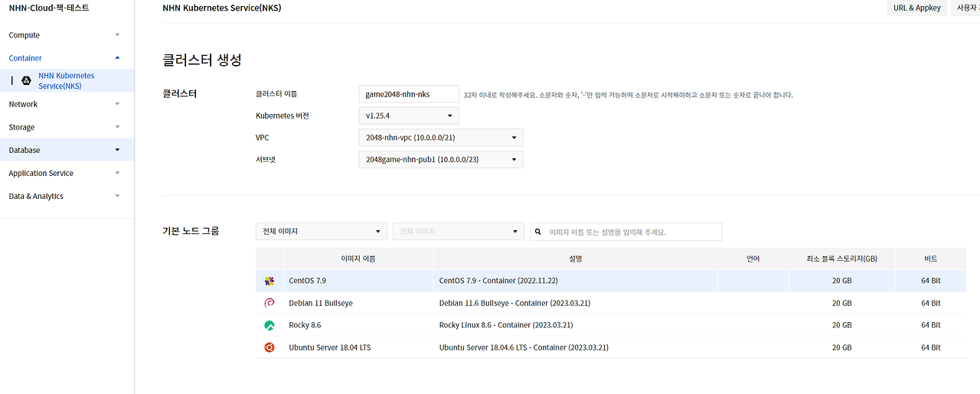Image resolution: width=980 pixels, height=394 pixels.
Task: Expand the Application Service menu
Action: pos(67,173)
